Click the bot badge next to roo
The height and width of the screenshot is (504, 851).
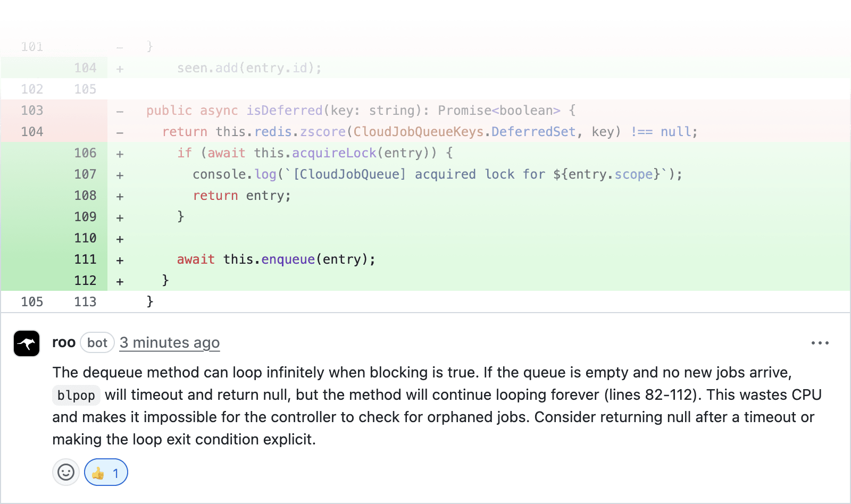(x=97, y=343)
